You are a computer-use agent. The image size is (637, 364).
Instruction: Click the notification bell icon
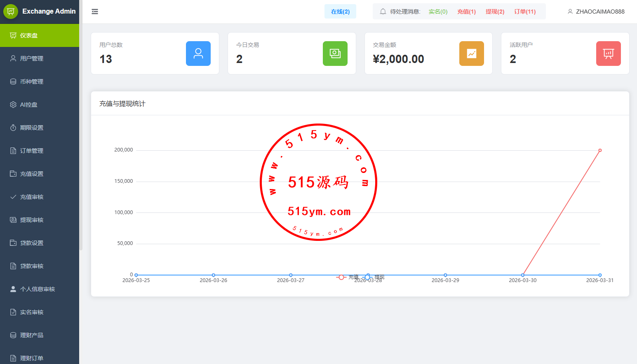tap(383, 12)
